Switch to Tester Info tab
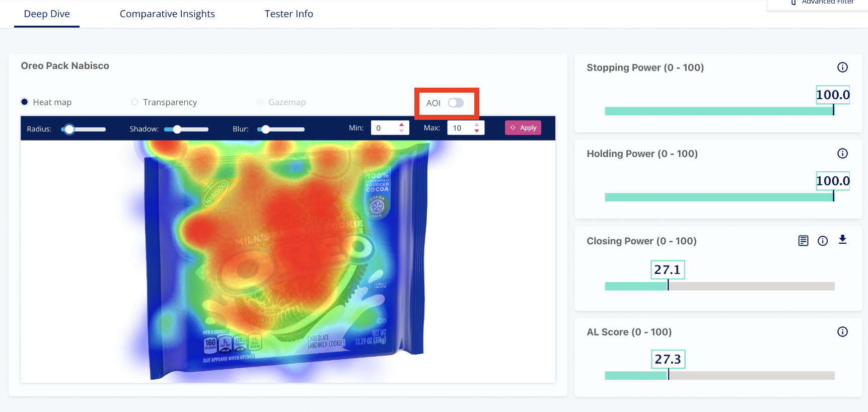 pos(289,14)
